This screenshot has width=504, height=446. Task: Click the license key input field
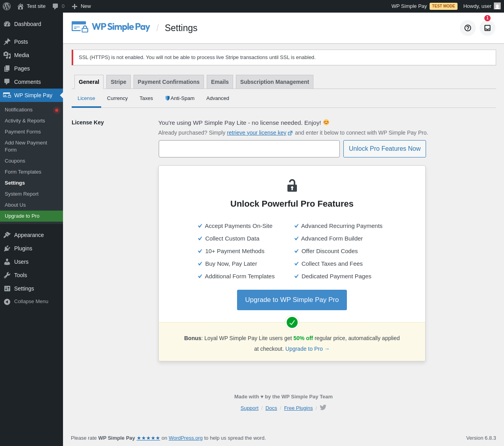249,149
